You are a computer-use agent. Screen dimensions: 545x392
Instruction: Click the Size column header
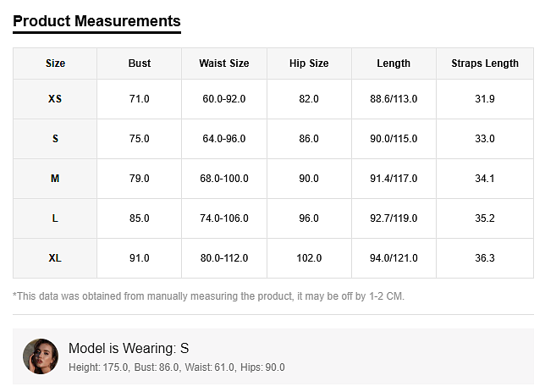55,63
